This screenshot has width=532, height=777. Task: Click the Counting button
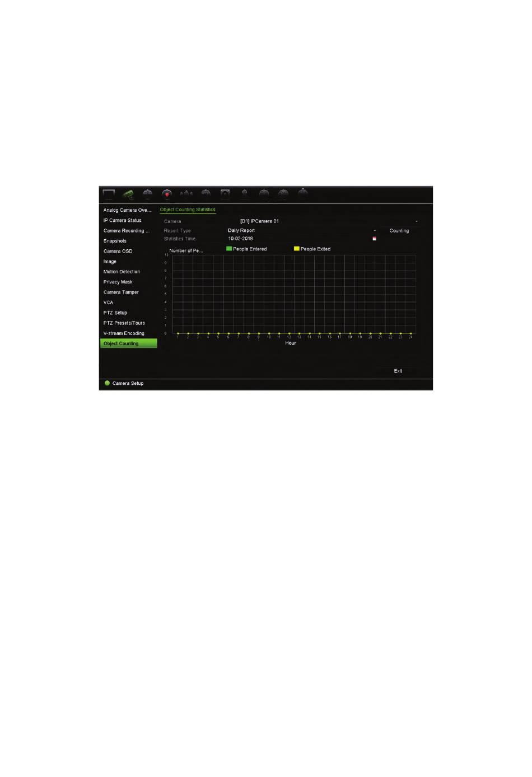coord(399,231)
